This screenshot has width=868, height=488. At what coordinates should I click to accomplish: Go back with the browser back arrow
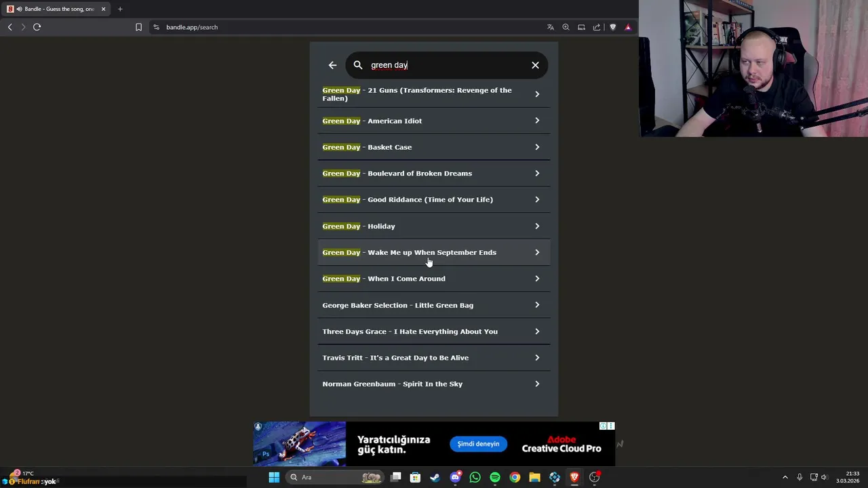coord(9,27)
